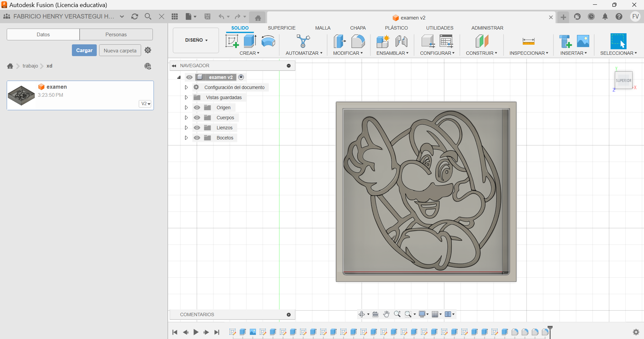
Task: Click the Save icon
Action: 208,16
